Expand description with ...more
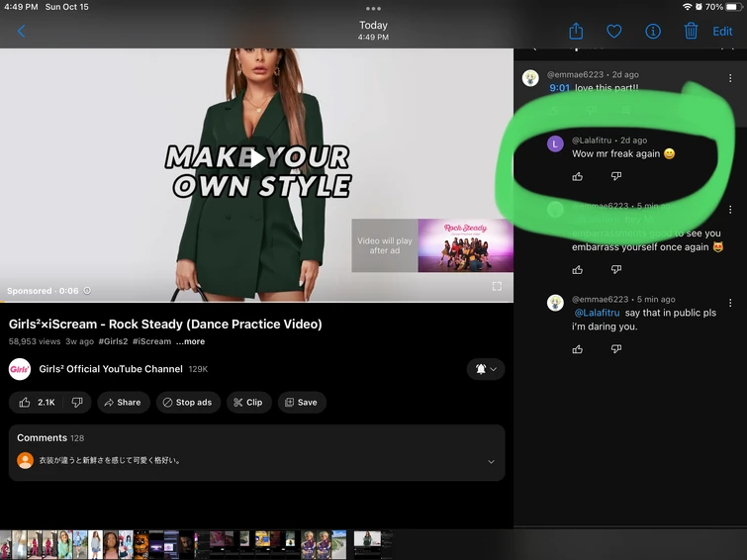 190,341
